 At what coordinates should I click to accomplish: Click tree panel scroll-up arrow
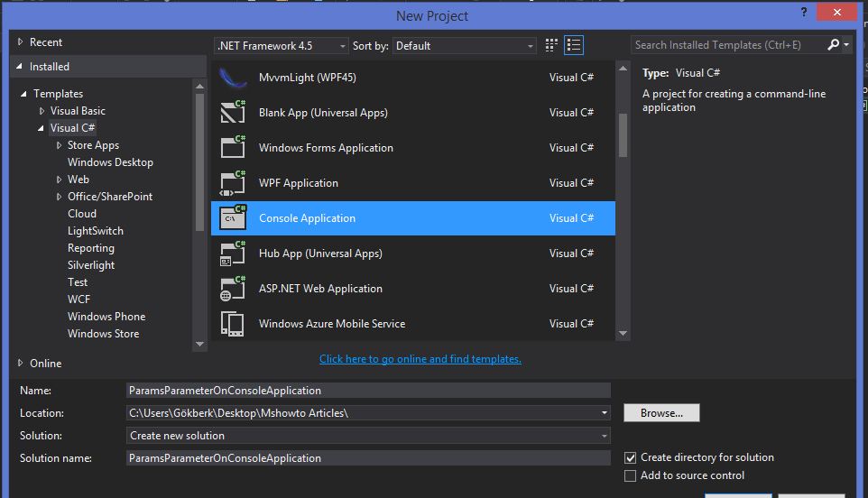pyautogui.click(x=199, y=87)
